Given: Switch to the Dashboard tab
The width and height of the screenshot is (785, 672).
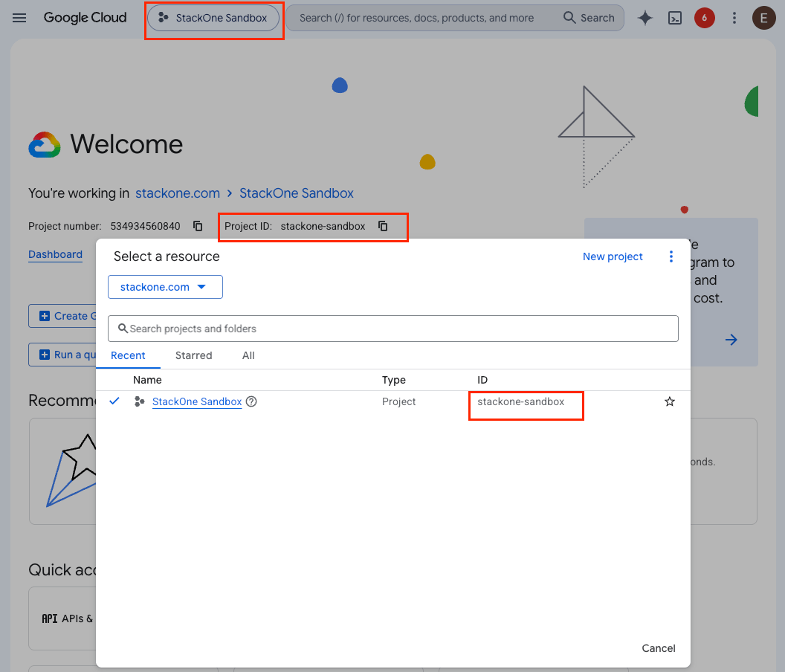Looking at the screenshot, I should [x=55, y=254].
